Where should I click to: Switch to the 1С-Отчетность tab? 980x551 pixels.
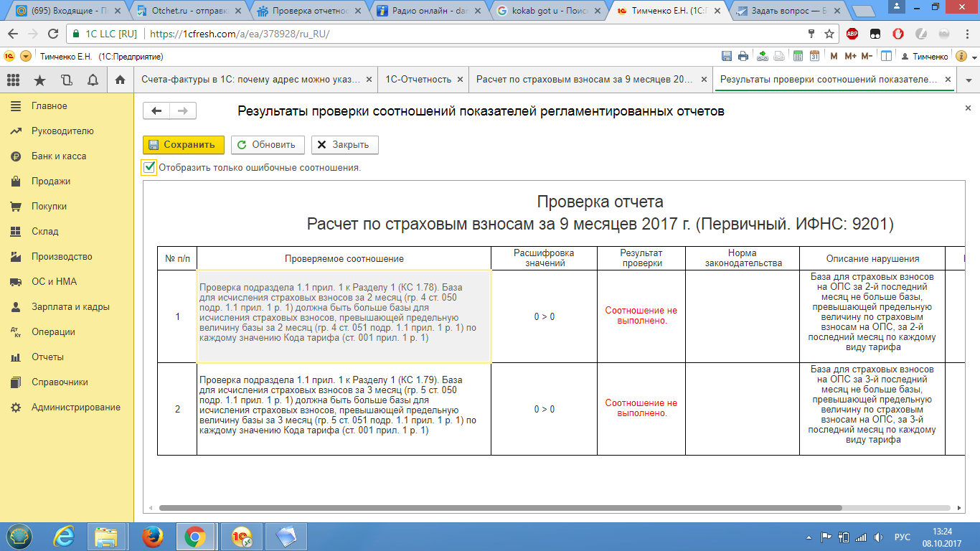[418, 80]
